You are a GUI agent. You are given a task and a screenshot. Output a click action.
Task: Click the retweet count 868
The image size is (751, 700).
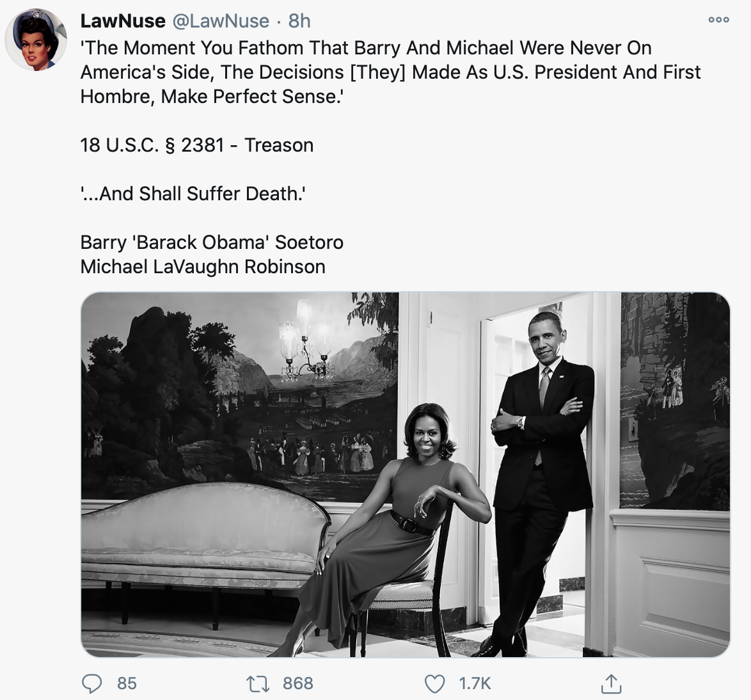[298, 683]
